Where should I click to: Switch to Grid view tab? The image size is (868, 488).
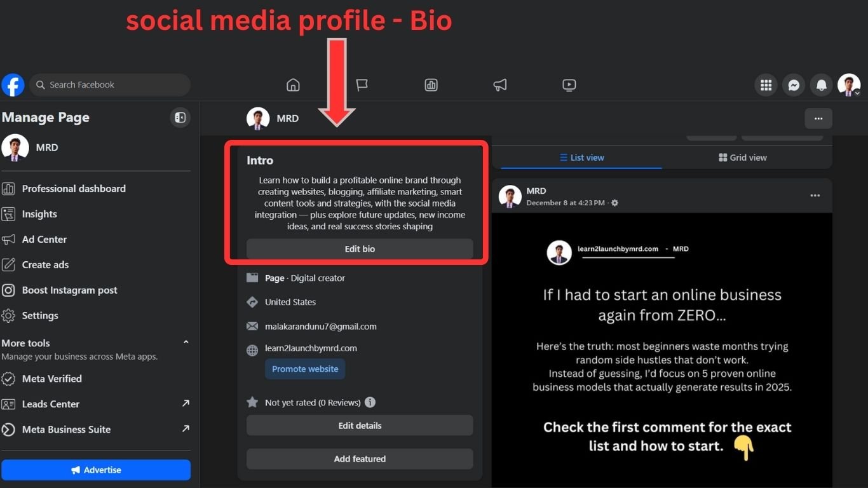pyautogui.click(x=743, y=158)
